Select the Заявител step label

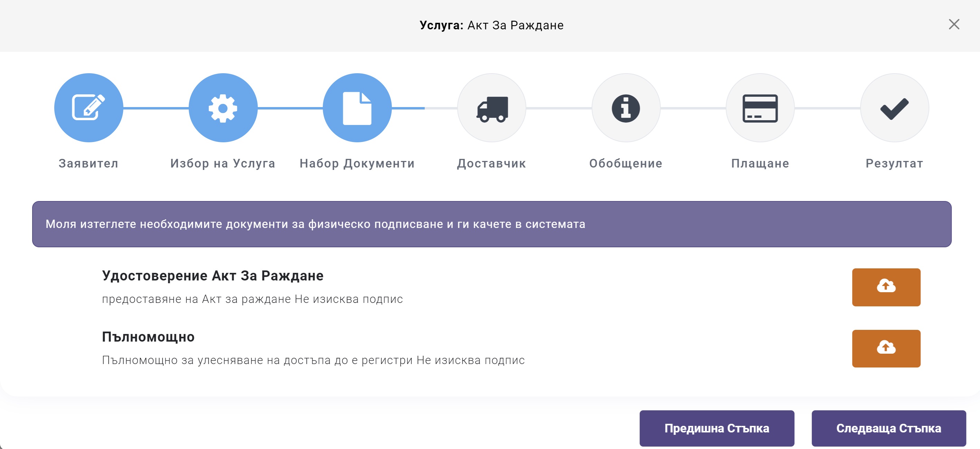pos(89,163)
